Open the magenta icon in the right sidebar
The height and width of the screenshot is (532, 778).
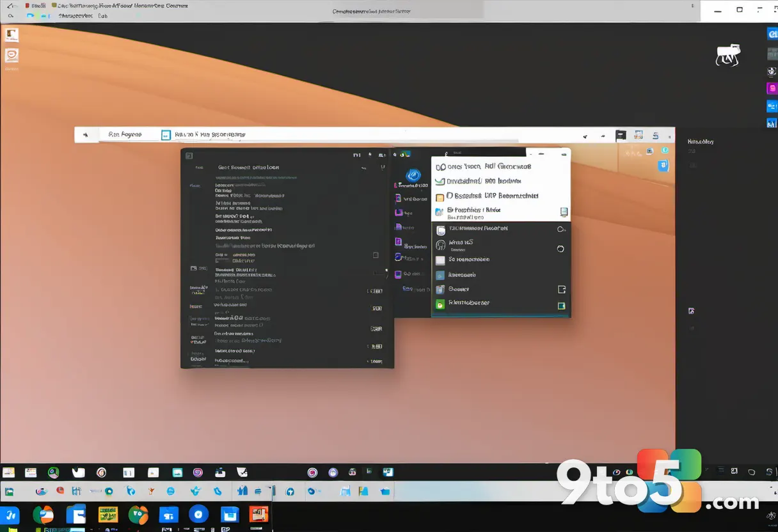(x=772, y=89)
